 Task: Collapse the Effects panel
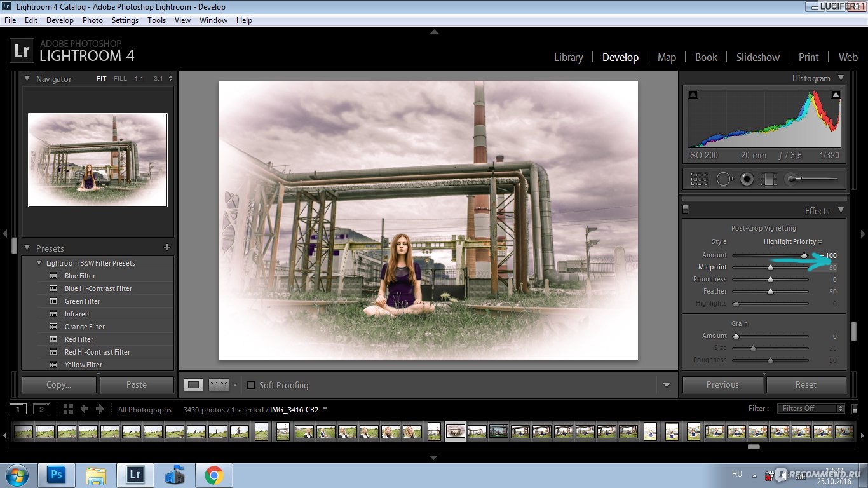click(841, 210)
